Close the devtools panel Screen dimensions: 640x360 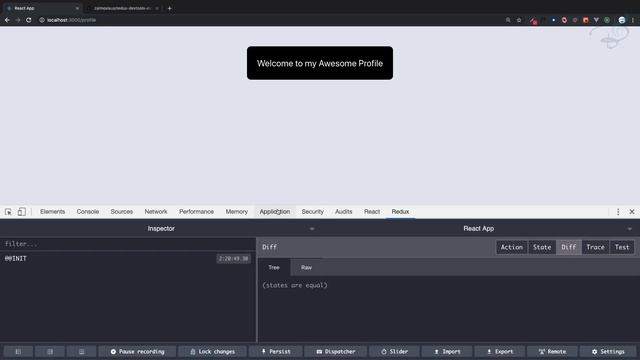click(x=632, y=211)
